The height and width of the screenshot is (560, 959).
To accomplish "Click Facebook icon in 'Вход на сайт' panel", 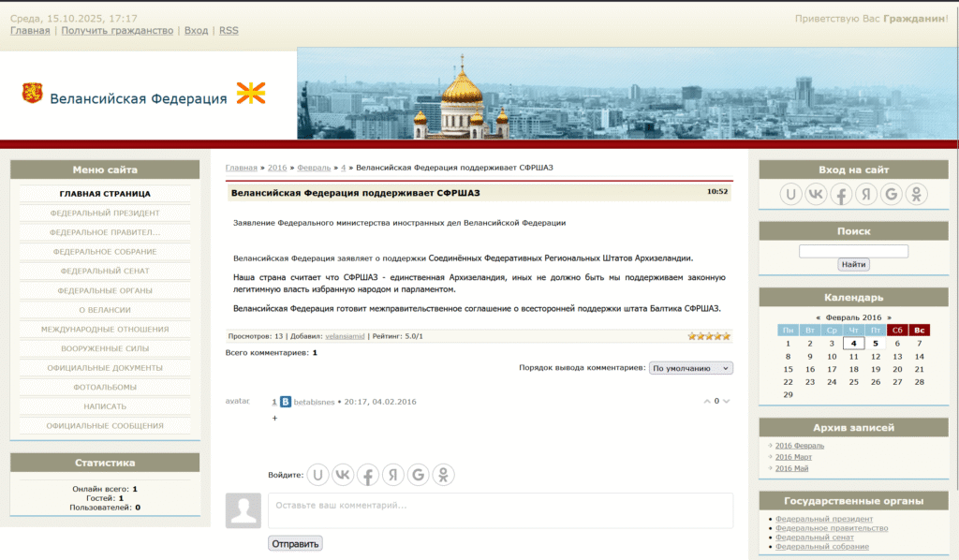I will (x=841, y=194).
